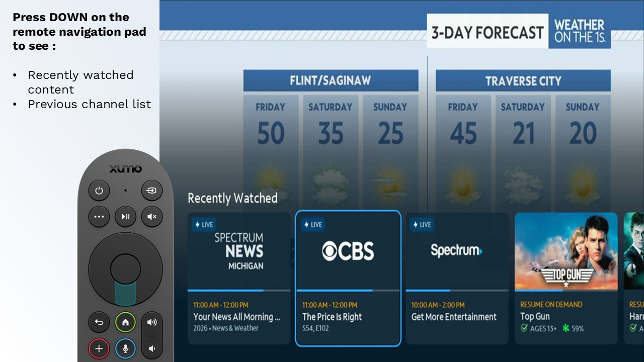
Task: Open more options with the ellipsis button
Action: [99, 216]
